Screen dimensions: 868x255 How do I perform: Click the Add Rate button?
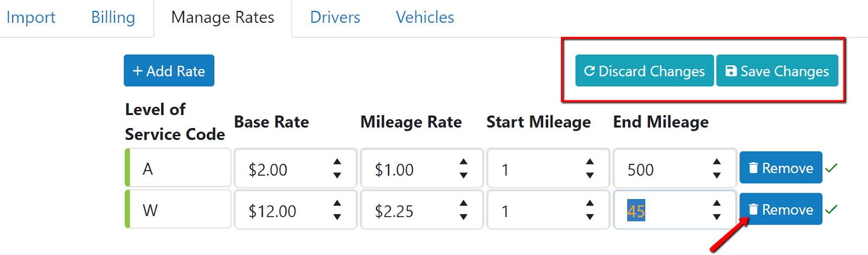169,71
